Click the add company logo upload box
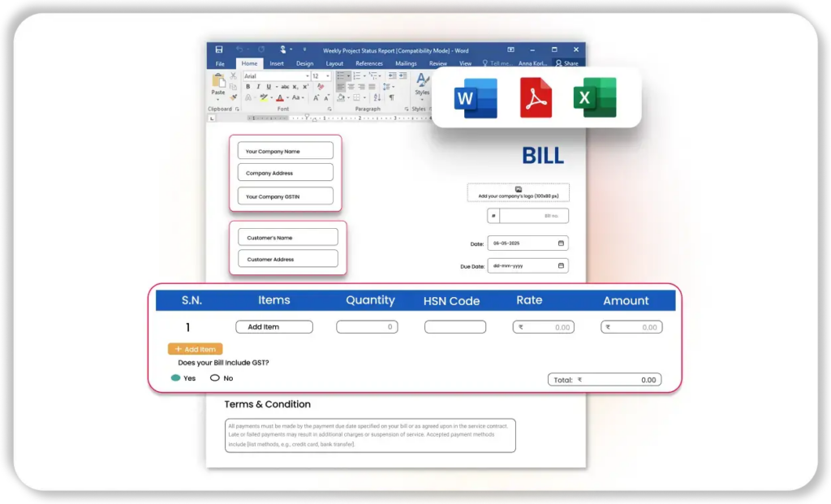831x504 pixels. [x=518, y=192]
